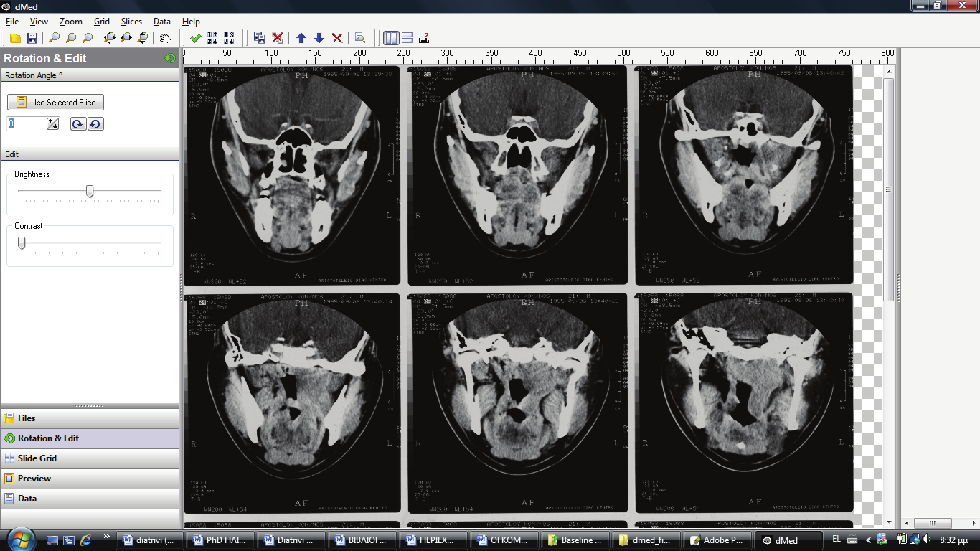The height and width of the screenshot is (551, 980).
Task: Click the Rotation Angle section header
Action: click(x=90, y=75)
